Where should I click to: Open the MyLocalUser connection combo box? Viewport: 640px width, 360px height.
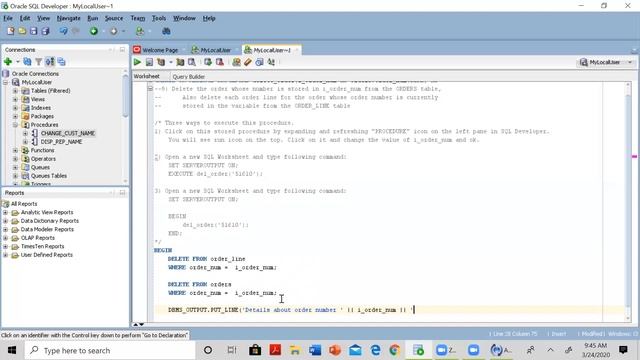[x=607, y=62]
